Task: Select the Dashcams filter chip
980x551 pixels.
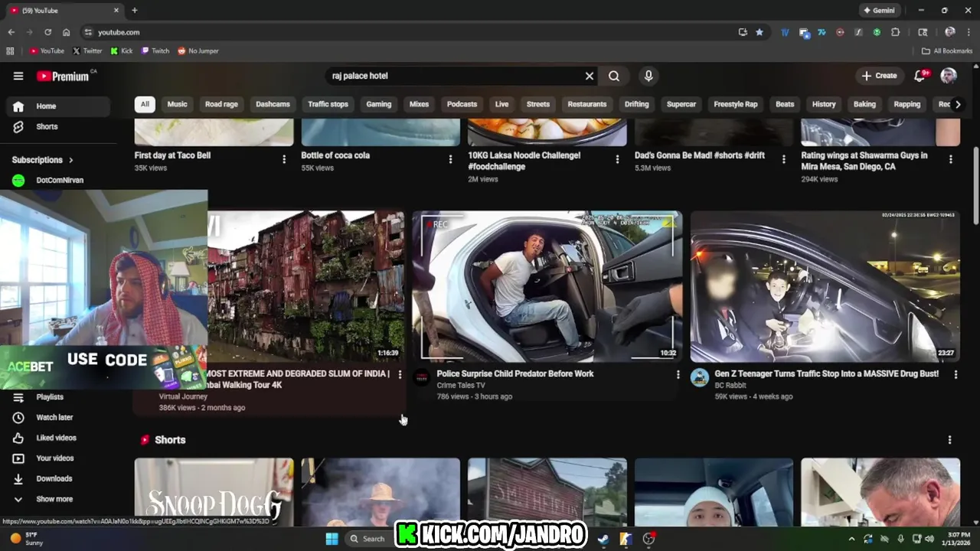Action: tap(273, 104)
